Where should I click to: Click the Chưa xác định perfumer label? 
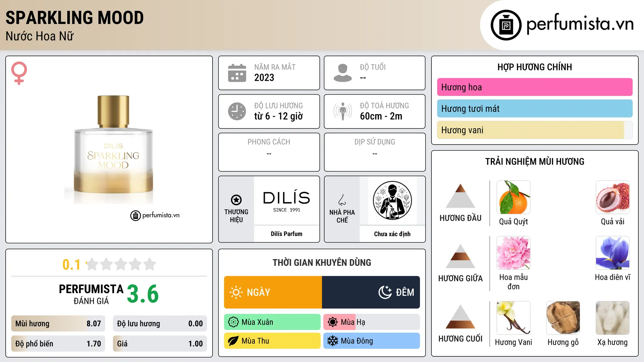[x=392, y=234]
